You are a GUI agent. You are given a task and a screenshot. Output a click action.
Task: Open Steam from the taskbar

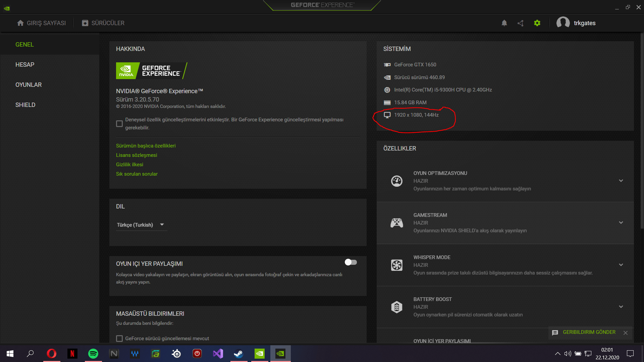tap(238, 354)
